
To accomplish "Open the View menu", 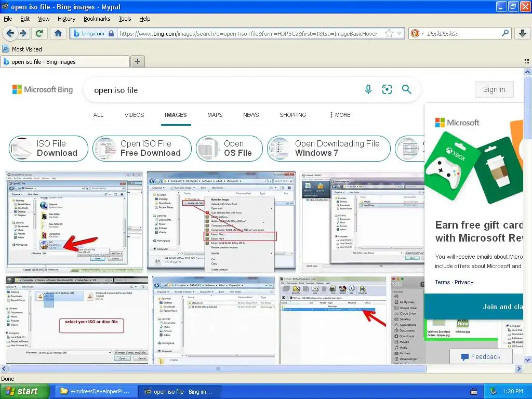I will click(44, 19).
